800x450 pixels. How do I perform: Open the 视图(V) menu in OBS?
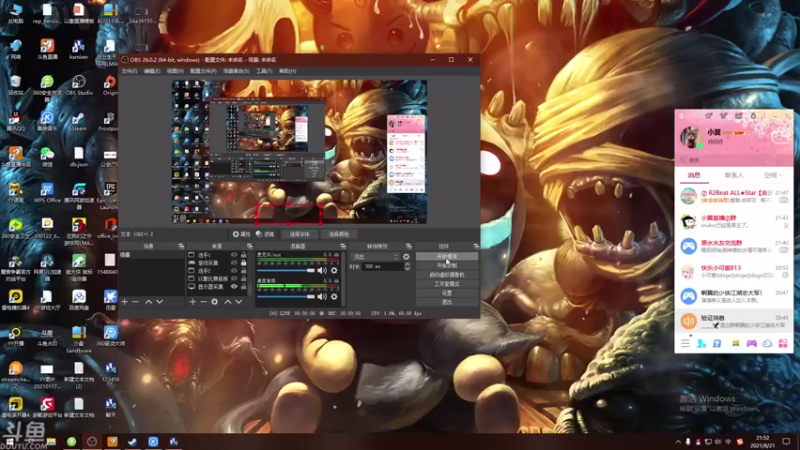coord(175,71)
